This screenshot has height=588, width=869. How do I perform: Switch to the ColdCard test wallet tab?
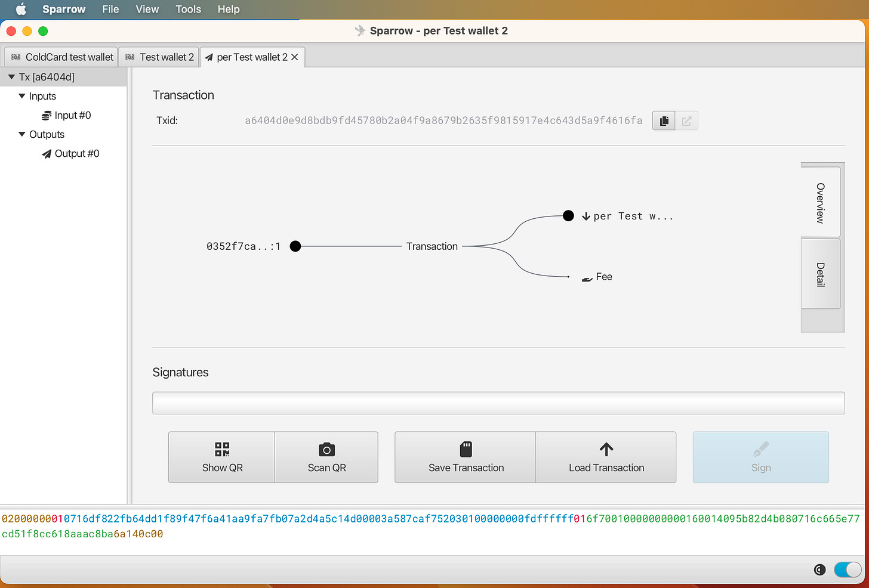pyautogui.click(x=61, y=57)
